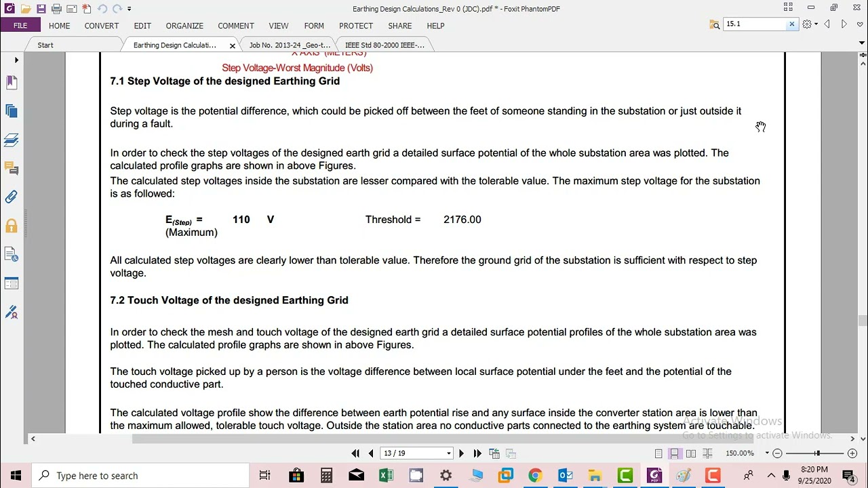This screenshot has height=488, width=868.
Task: Switch to the Start document tab
Action: pyautogui.click(x=45, y=45)
